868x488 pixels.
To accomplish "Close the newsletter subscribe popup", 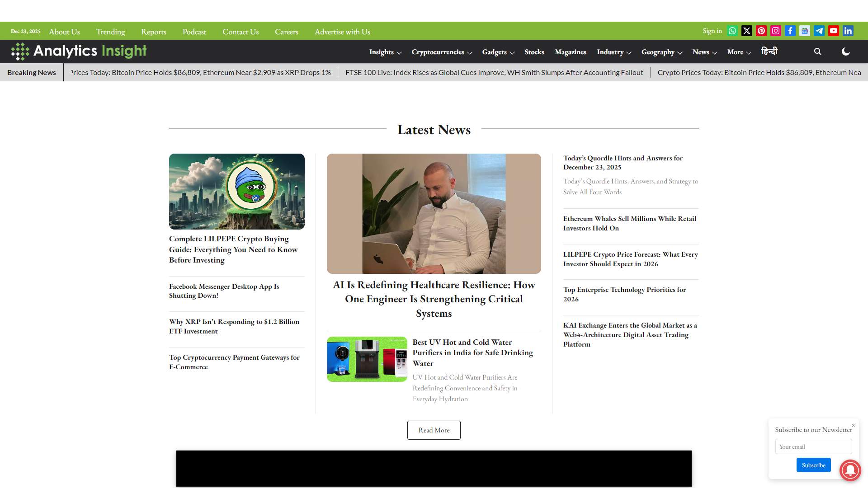I will coord(854,425).
